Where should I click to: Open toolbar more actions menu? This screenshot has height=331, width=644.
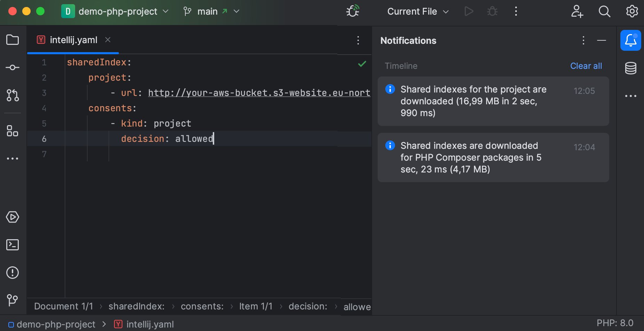tap(516, 11)
